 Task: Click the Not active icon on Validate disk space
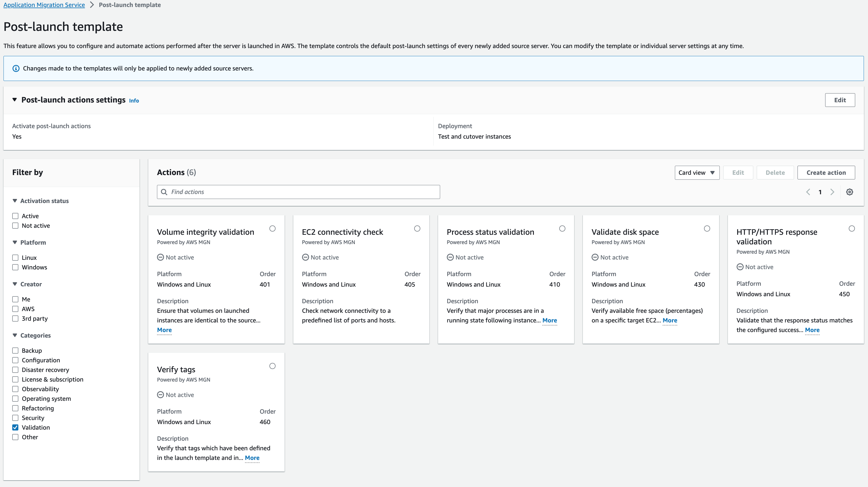(595, 257)
